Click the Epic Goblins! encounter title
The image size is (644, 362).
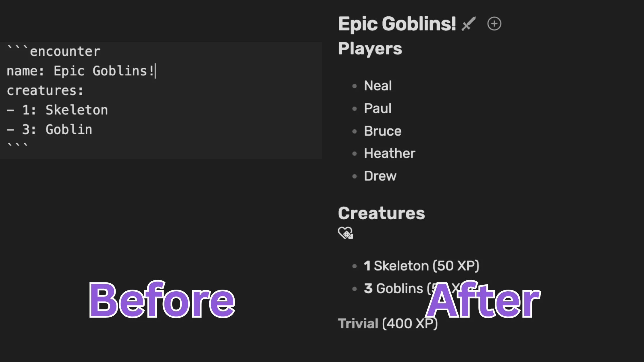click(x=397, y=24)
